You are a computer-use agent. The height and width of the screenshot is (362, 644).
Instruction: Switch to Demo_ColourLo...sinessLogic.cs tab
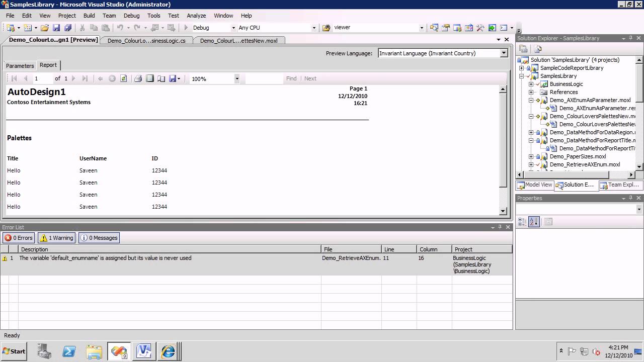click(146, 41)
